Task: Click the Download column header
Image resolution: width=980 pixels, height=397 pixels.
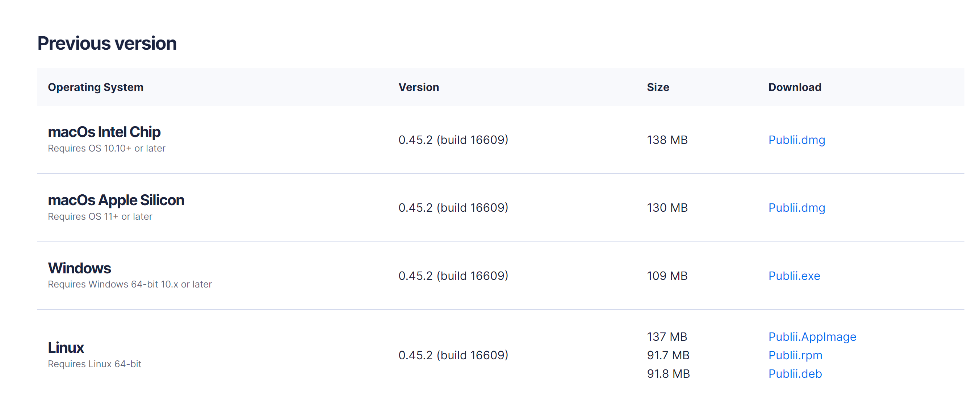Action: point(794,87)
